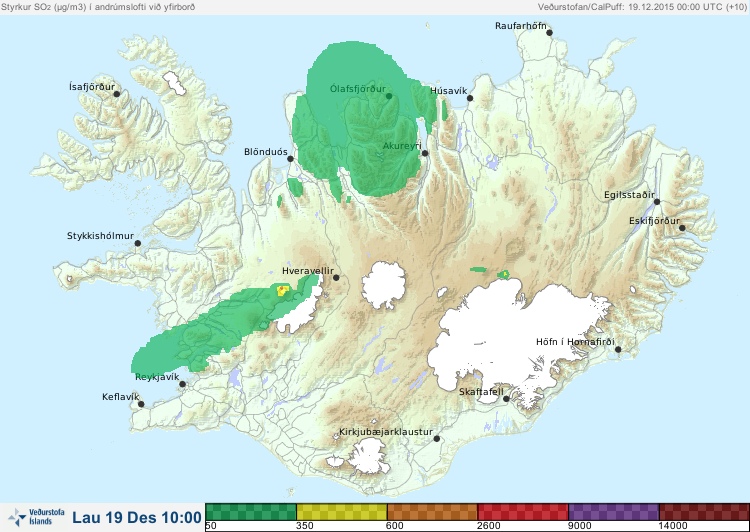Click the purple 9000 legend swatch

coord(613,512)
